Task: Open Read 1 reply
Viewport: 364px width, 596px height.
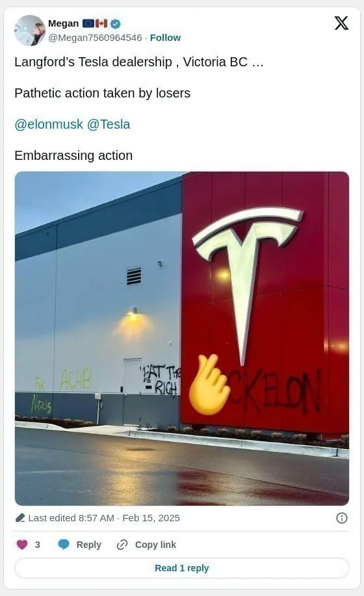Action: pyautogui.click(x=181, y=568)
